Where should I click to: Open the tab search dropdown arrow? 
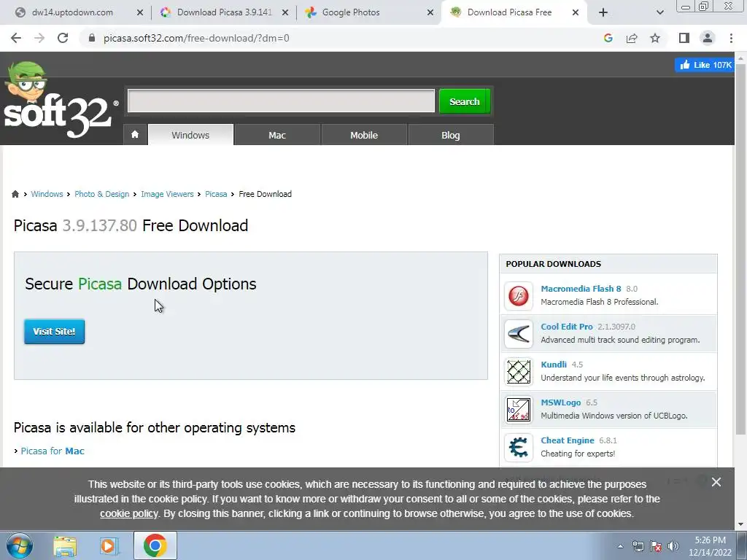pos(659,12)
